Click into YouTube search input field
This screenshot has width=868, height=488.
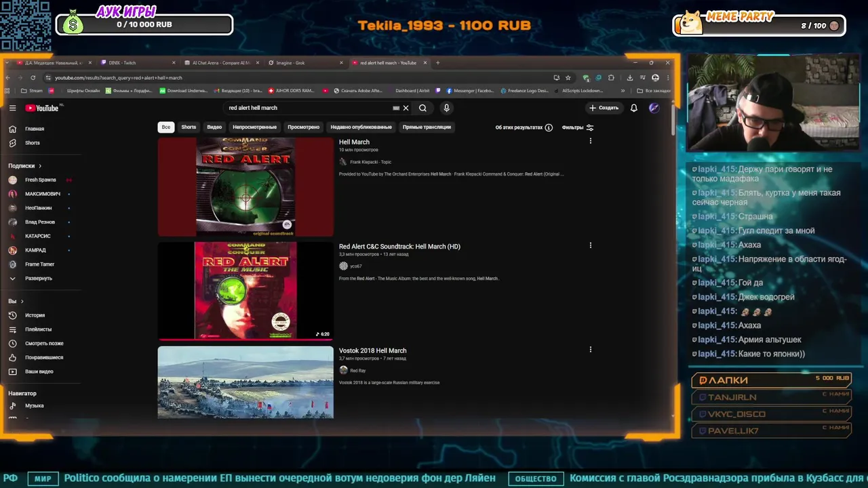click(x=309, y=108)
